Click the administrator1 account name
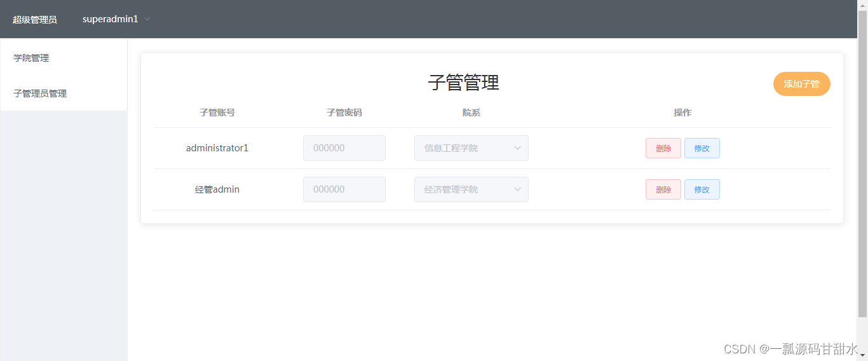 [x=217, y=148]
